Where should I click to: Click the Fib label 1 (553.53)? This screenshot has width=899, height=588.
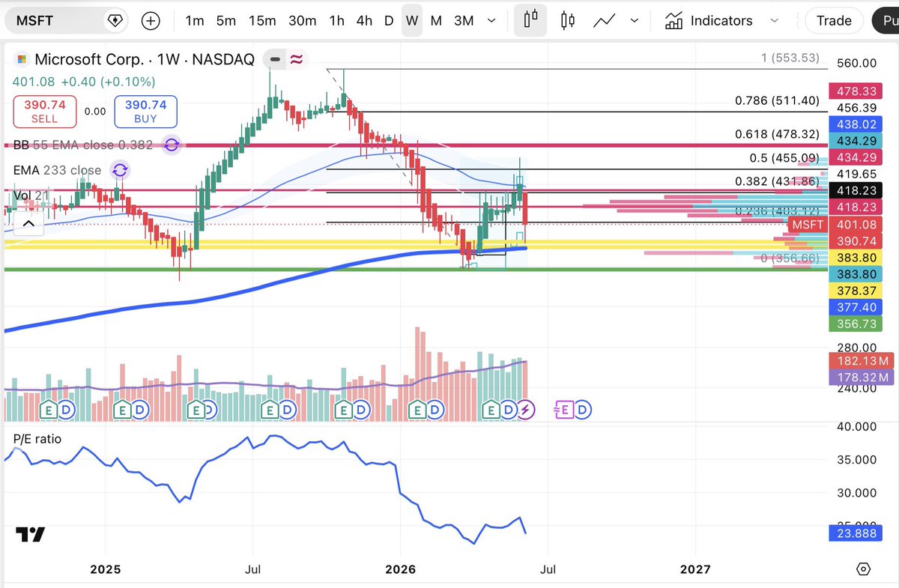pyautogui.click(x=790, y=58)
